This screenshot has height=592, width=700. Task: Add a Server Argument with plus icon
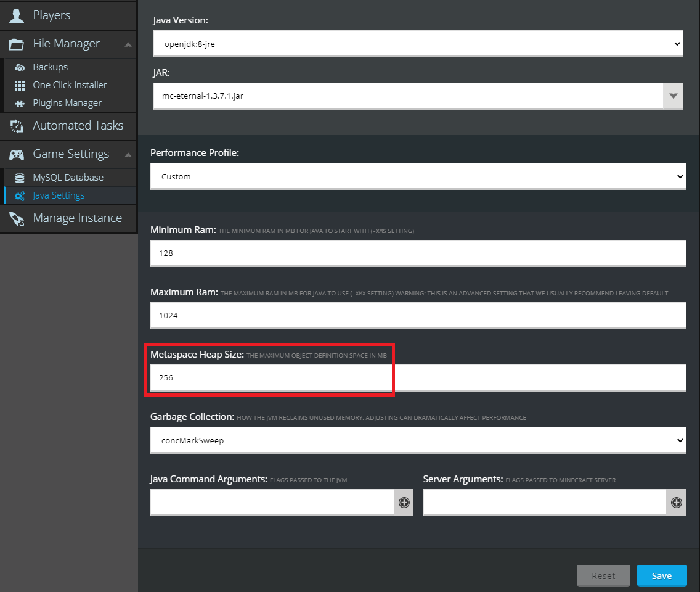[x=677, y=503]
